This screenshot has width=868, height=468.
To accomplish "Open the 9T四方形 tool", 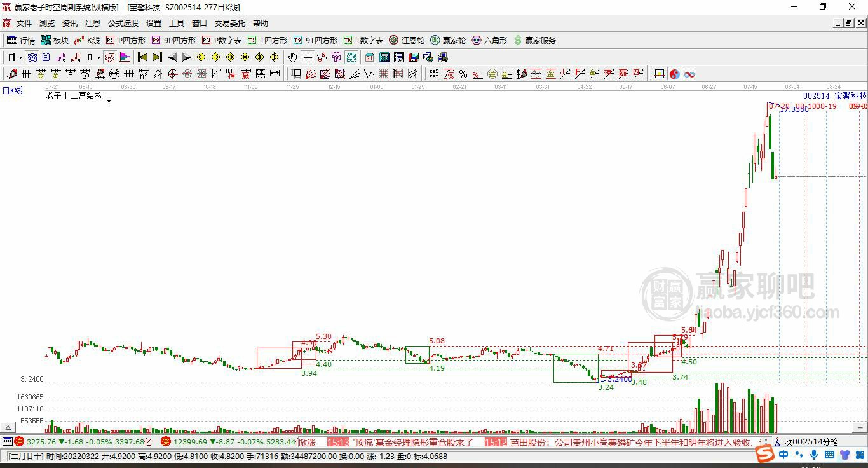I will [315, 40].
